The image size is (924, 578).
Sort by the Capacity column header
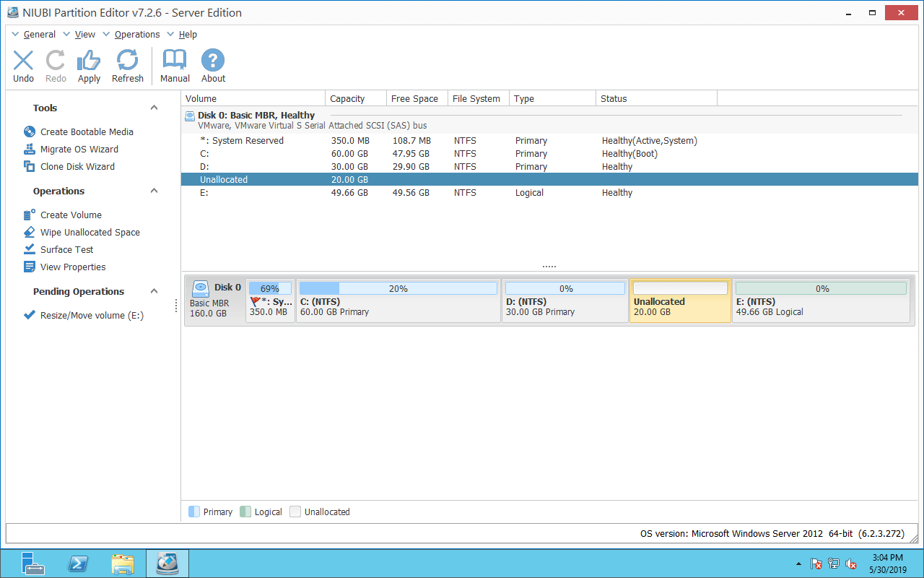pos(347,99)
